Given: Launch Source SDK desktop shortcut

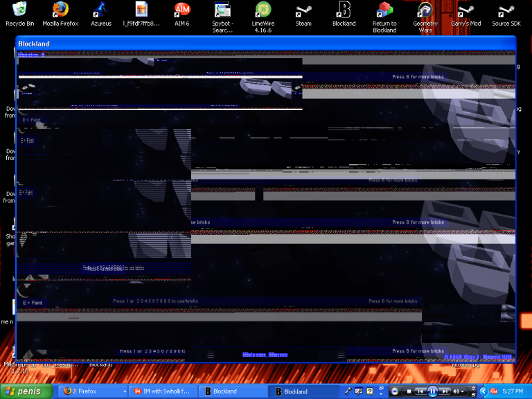Looking at the screenshot, I should tap(506, 15).
